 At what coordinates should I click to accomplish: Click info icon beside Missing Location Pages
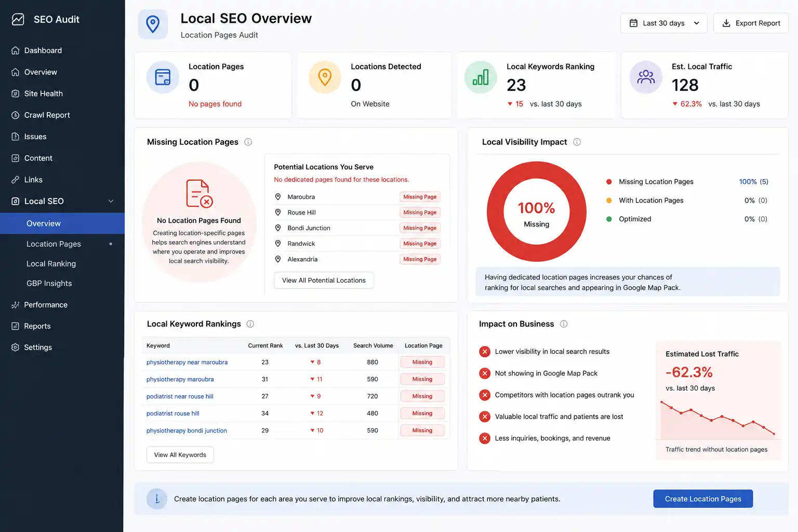(x=248, y=142)
